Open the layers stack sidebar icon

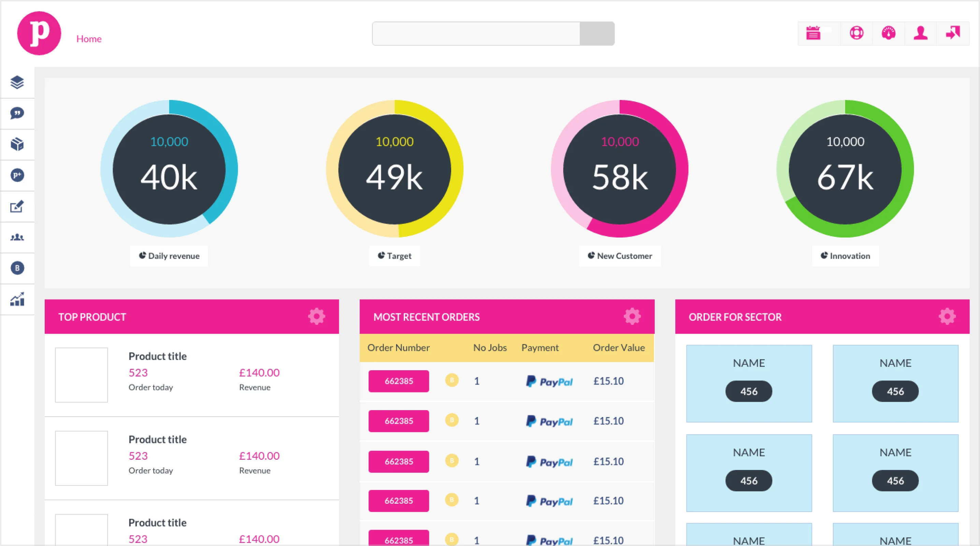[17, 82]
